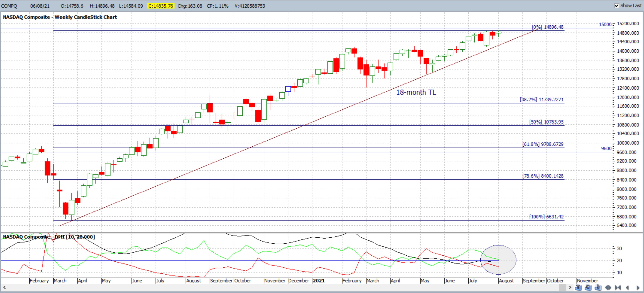Click the 9600 horizontal line label
Screen dimensions: 644x293
[606, 148]
